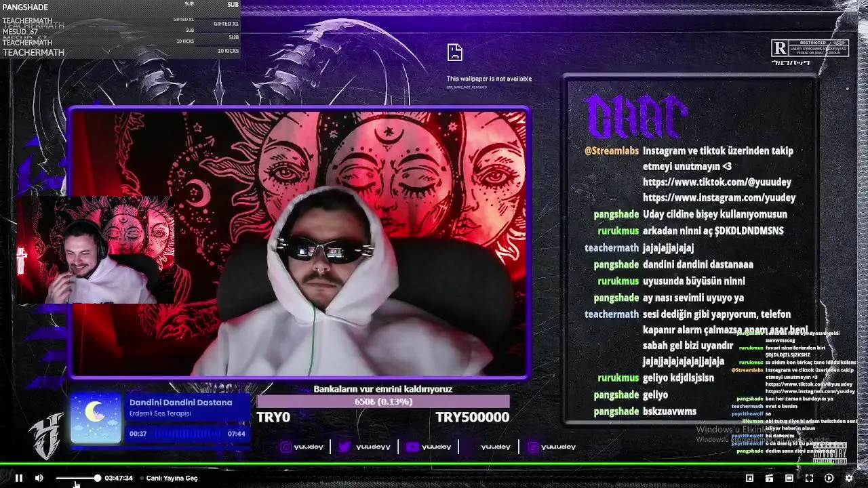
Task: Pause the video playback
Action: [x=19, y=478]
